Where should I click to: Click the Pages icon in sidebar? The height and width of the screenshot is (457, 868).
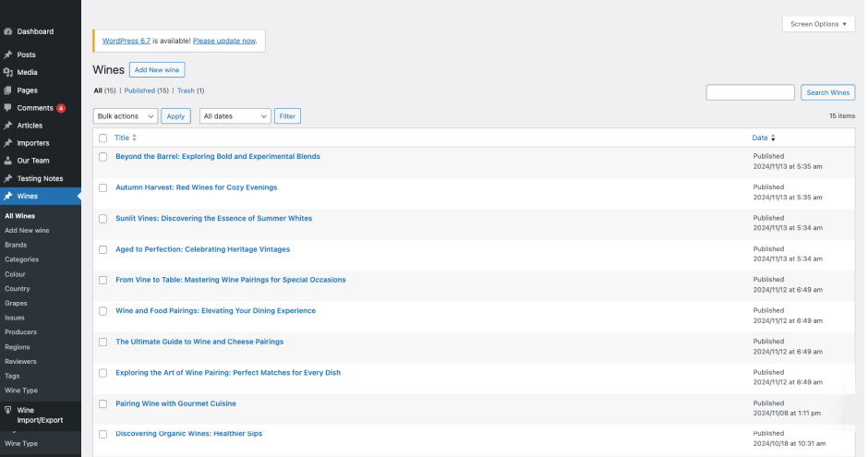pyautogui.click(x=8, y=90)
